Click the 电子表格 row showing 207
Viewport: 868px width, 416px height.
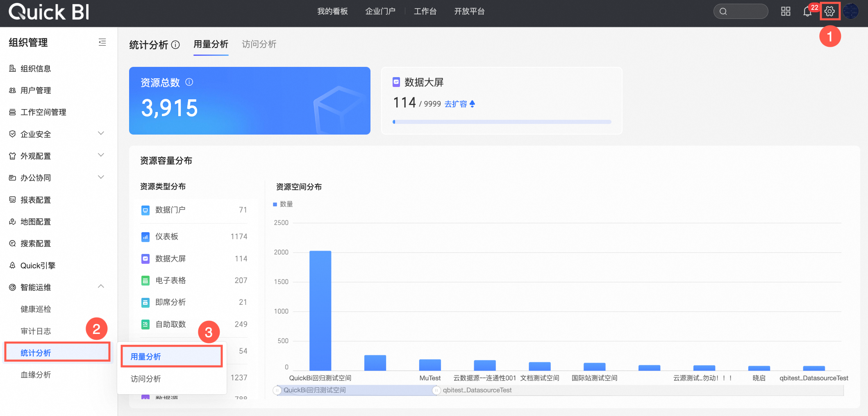tap(194, 281)
